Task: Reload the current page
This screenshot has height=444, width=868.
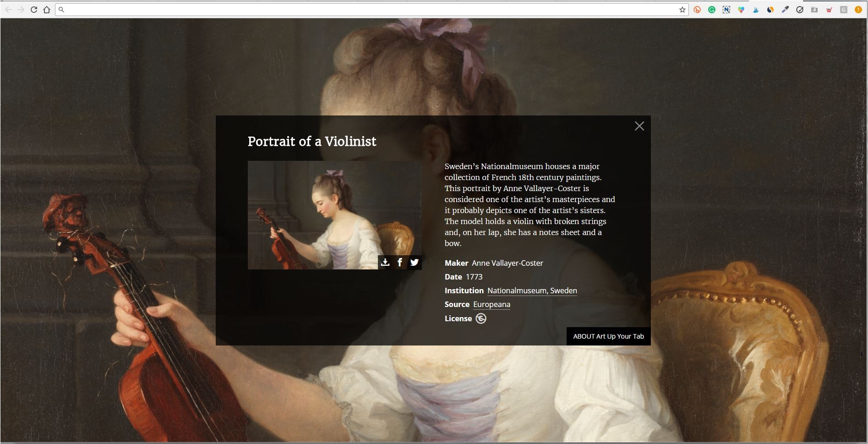Action: pos(34,9)
